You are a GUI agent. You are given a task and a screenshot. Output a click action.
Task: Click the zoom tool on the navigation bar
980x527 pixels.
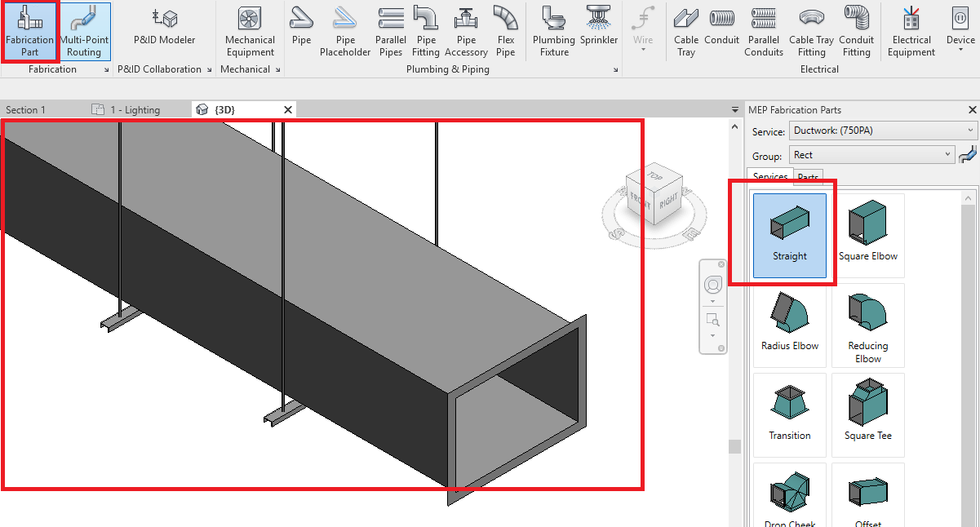(x=712, y=319)
